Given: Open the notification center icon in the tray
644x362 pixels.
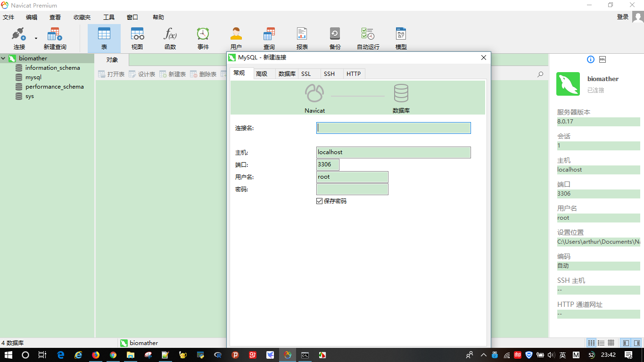Looking at the screenshot, I should pyautogui.click(x=628, y=355).
